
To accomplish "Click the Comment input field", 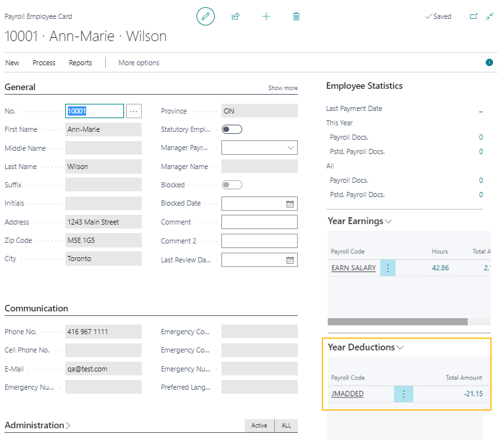I will (259, 222).
